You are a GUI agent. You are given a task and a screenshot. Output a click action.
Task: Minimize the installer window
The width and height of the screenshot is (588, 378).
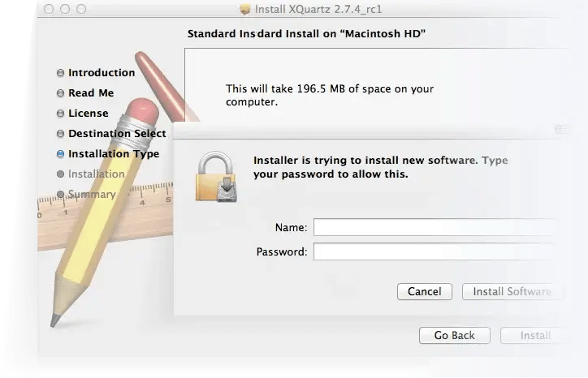pos(65,9)
